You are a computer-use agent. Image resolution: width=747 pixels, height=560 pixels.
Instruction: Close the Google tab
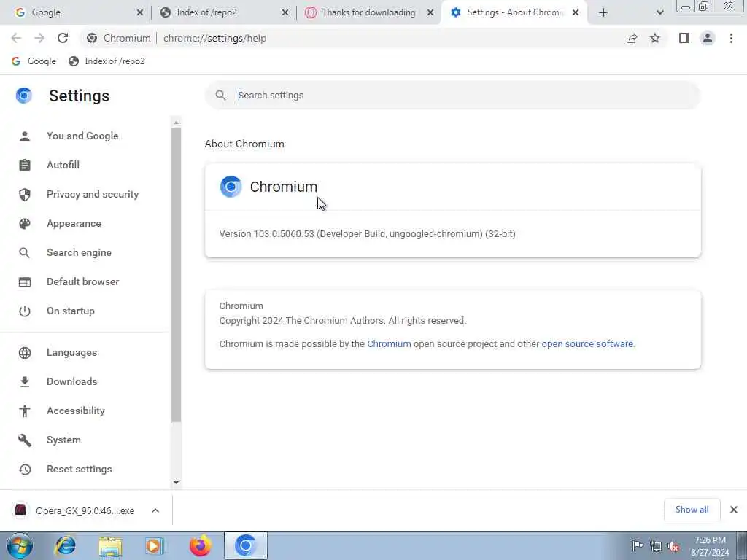[x=139, y=12]
